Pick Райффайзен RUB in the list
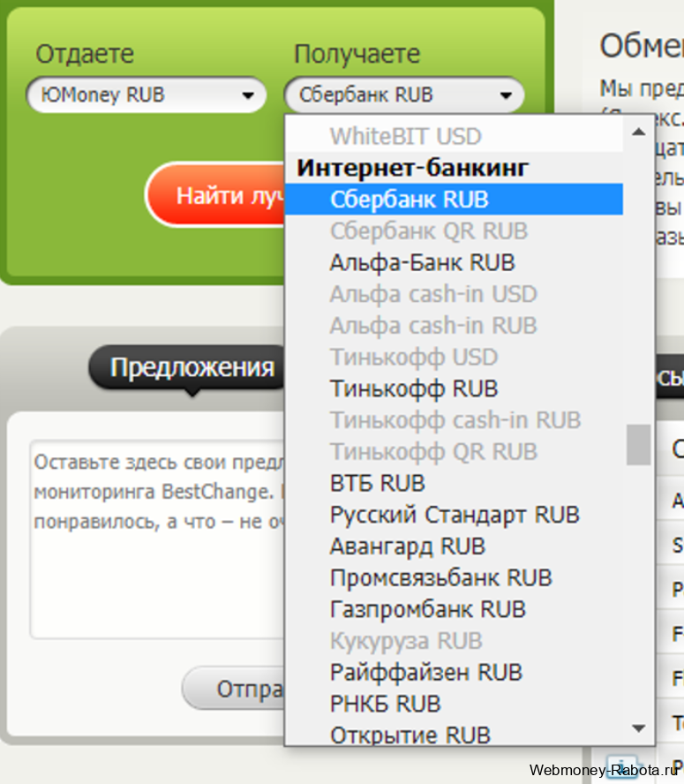The image size is (684, 784). 454,672
